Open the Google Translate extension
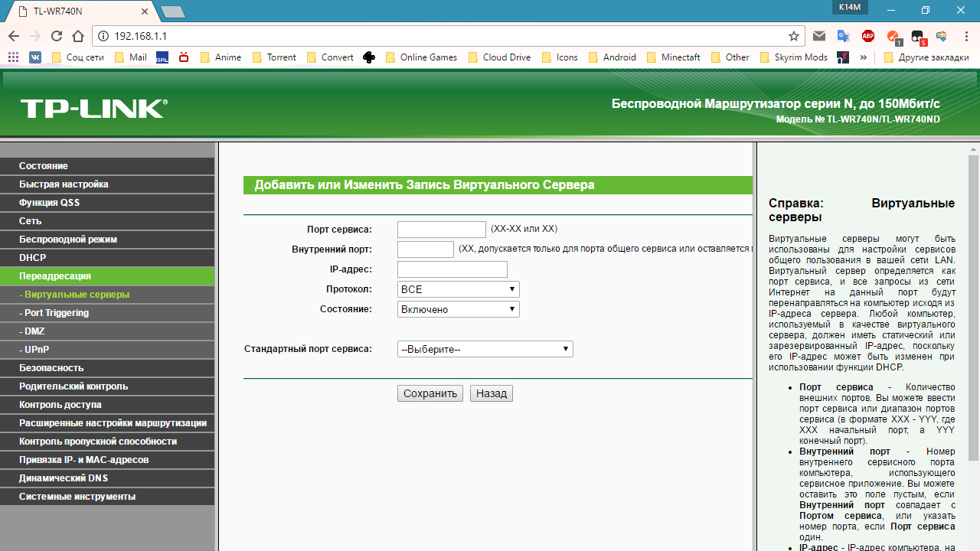The image size is (980, 551). click(x=844, y=36)
